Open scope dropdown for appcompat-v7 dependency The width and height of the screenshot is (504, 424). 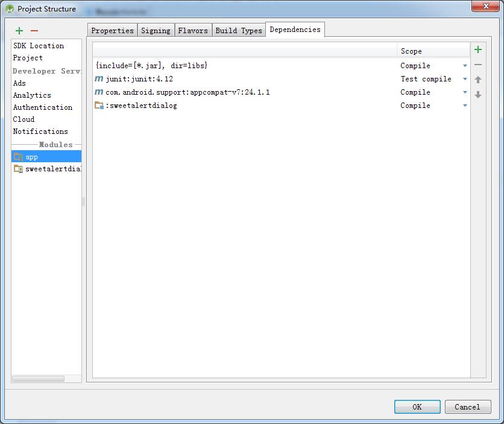(x=465, y=92)
